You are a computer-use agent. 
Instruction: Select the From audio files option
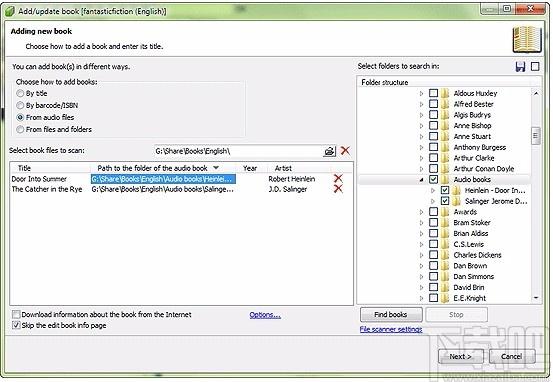click(20, 117)
